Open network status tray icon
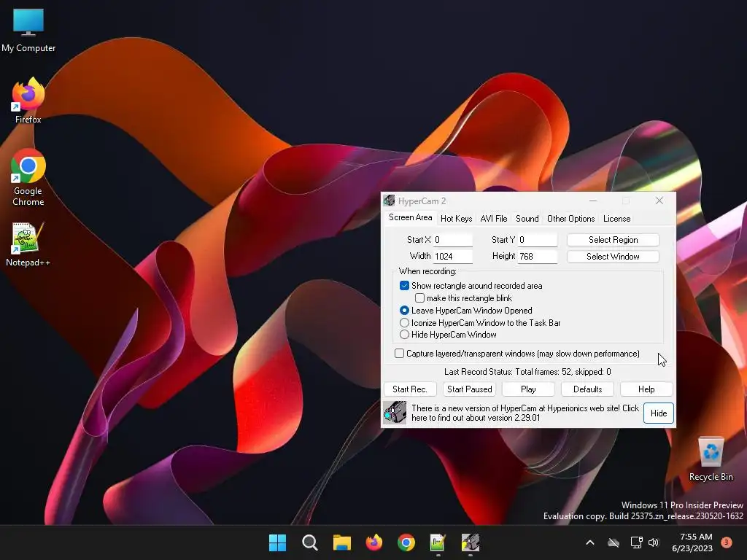Viewport: 747px width, 560px height. 636,542
